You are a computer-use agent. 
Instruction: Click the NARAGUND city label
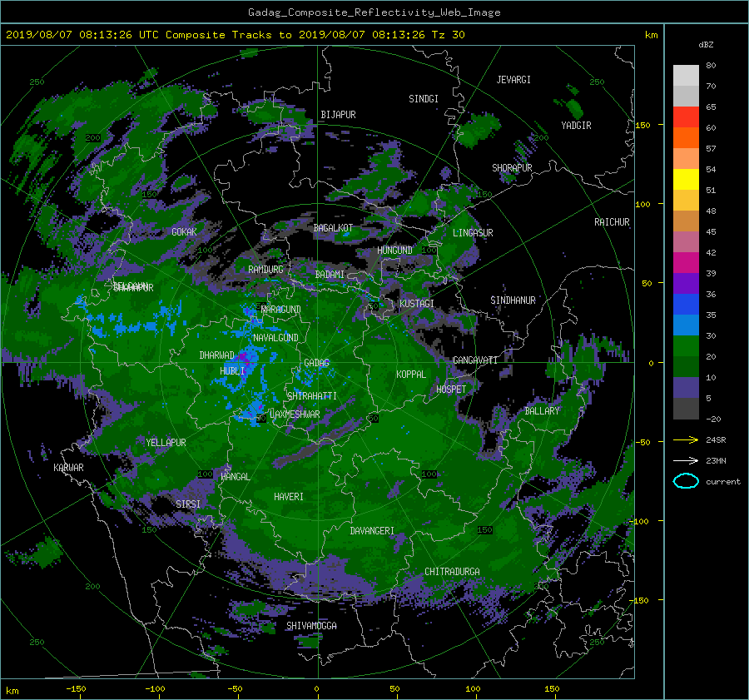click(x=281, y=310)
